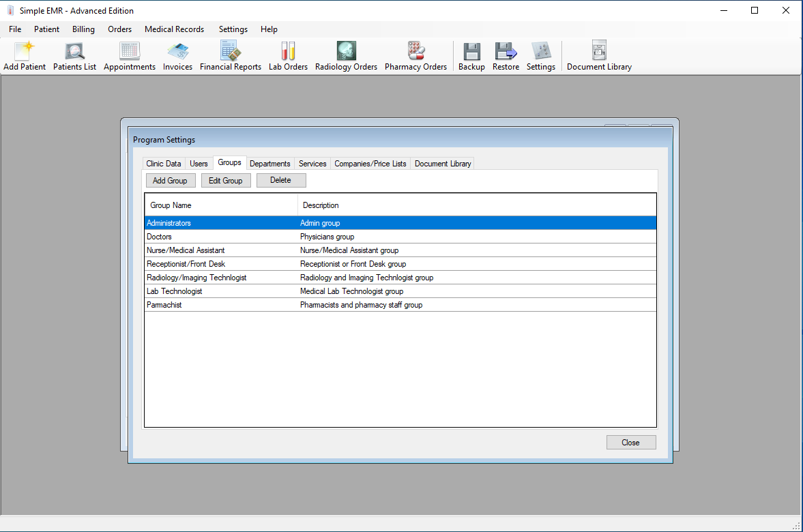This screenshot has width=803, height=532.
Task: Open the Restore tool
Action: [x=506, y=55]
